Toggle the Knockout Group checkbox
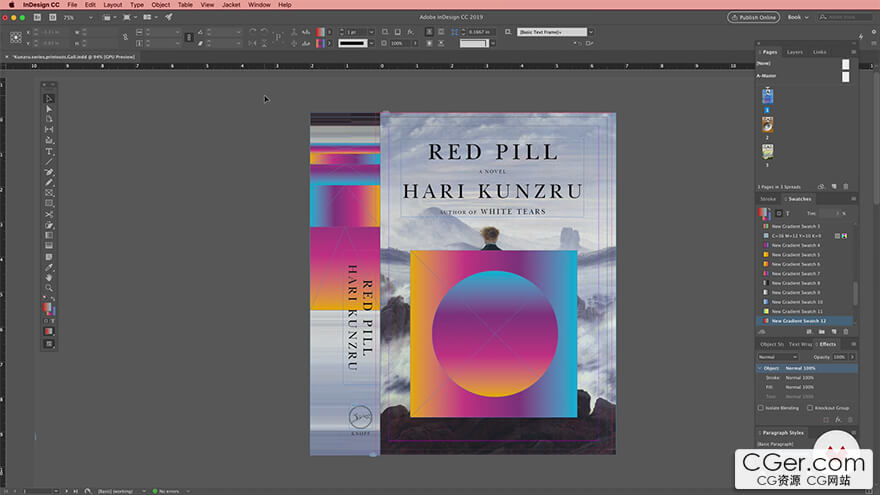 [x=810, y=408]
